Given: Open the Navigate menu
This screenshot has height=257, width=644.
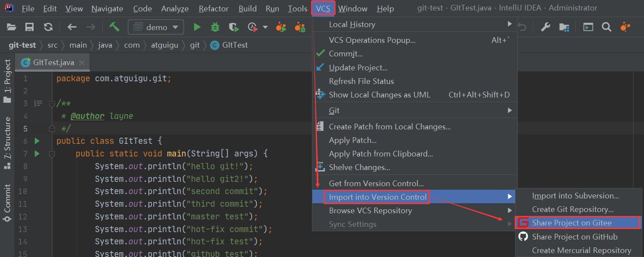Looking at the screenshot, I should (107, 9).
